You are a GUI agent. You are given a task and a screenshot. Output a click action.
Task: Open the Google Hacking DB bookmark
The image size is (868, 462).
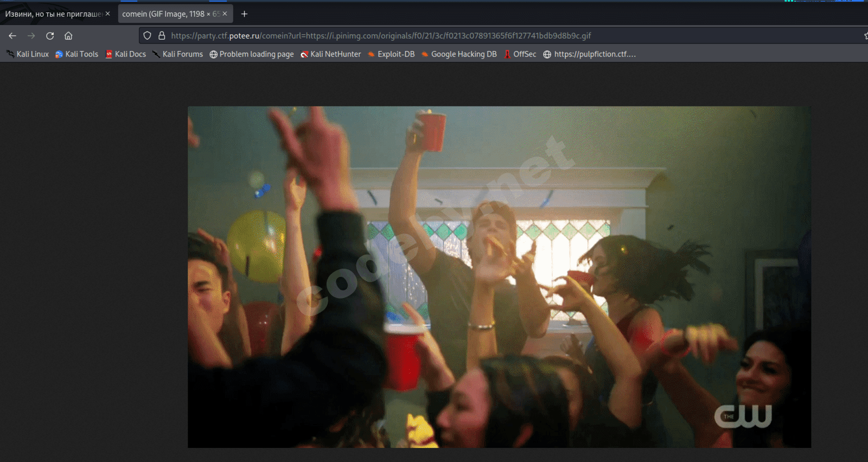pyautogui.click(x=459, y=54)
